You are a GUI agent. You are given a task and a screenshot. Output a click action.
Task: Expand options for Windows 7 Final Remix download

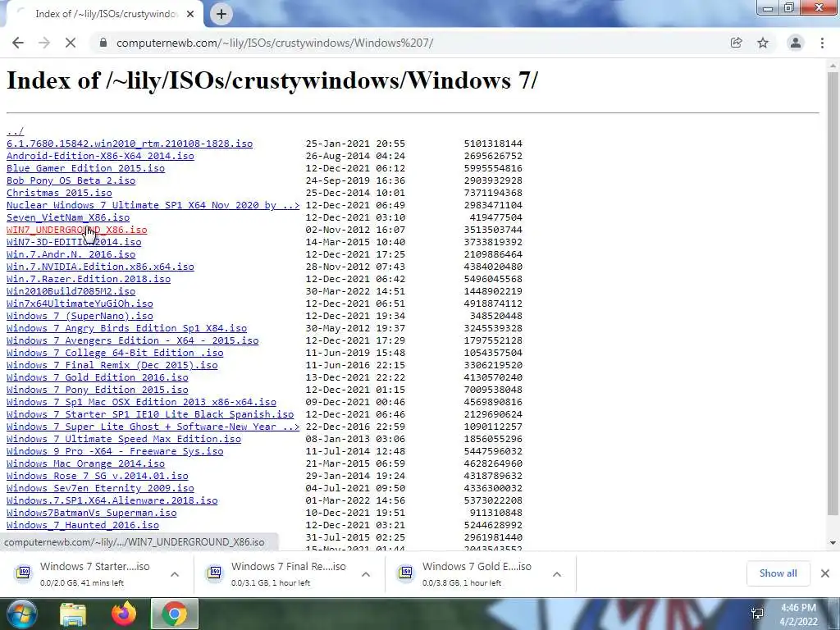(366, 574)
